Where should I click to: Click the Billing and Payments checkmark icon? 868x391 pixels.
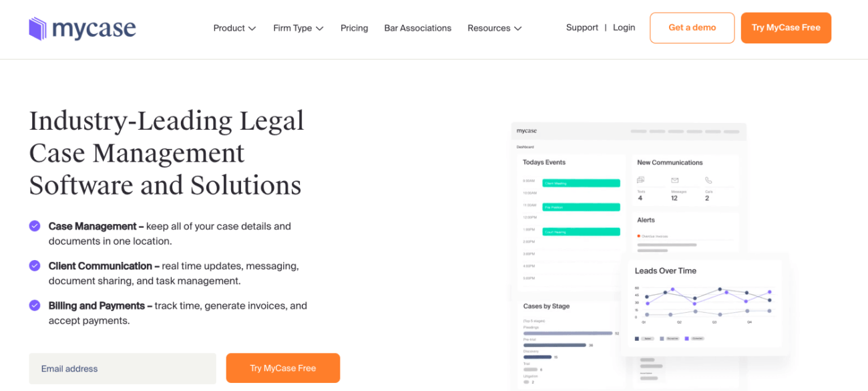tap(35, 305)
